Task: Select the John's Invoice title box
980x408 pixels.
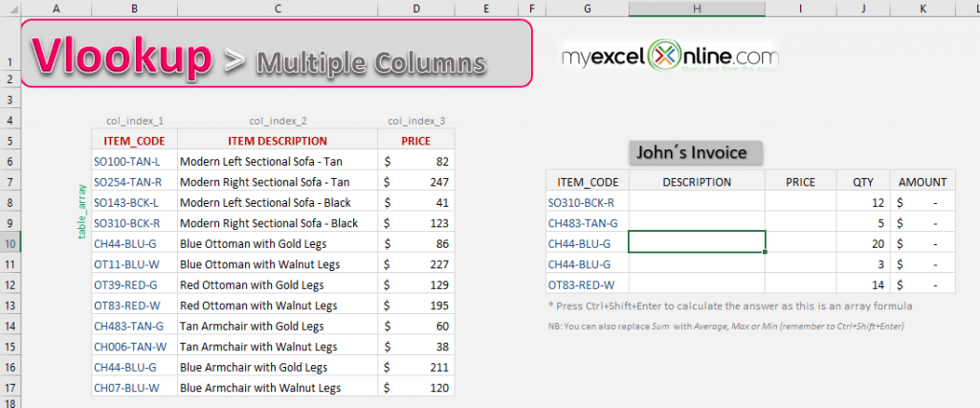Action: [x=696, y=152]
